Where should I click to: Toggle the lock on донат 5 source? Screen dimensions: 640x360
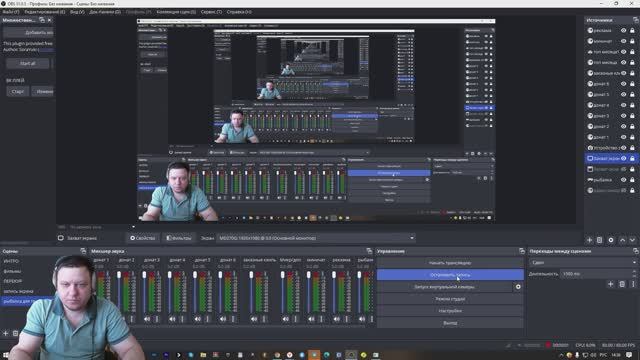(x=632, y=94)
